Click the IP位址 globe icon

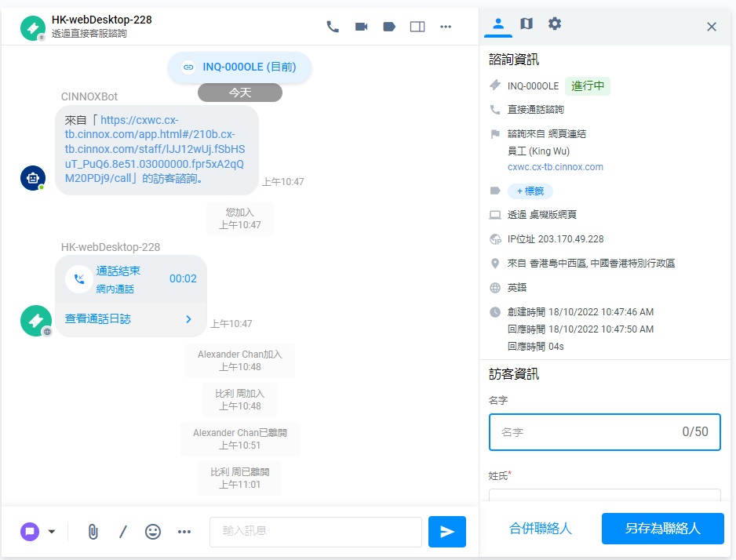pos(495,239)
